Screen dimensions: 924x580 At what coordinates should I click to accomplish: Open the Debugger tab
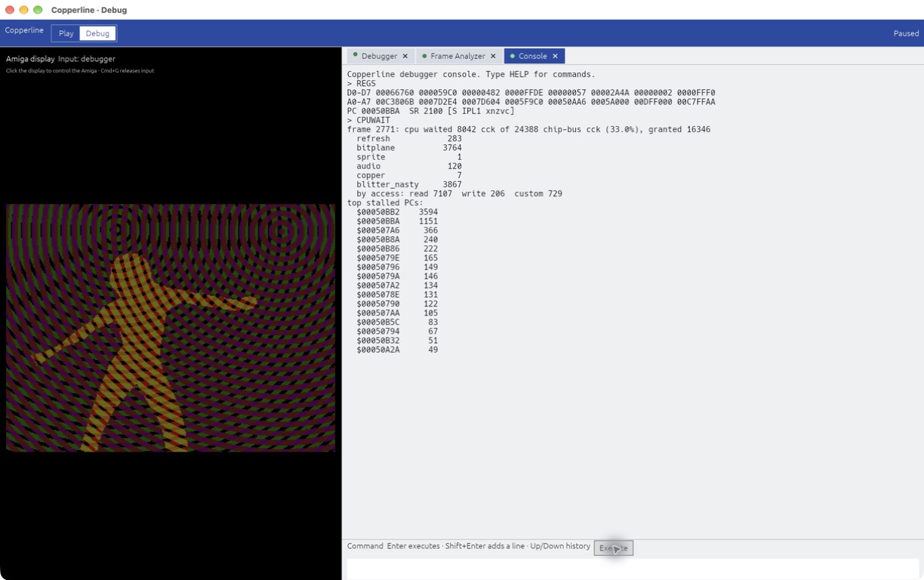pos(379,56)
